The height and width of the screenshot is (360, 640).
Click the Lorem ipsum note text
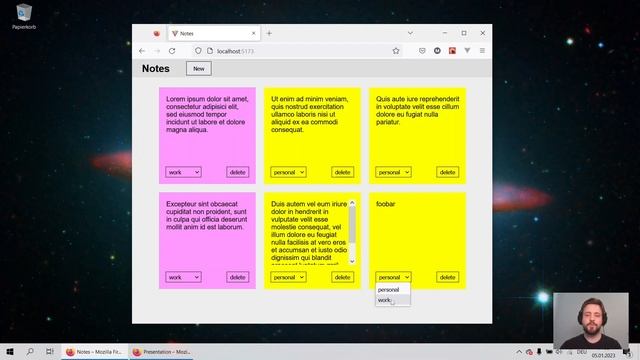(207, 114)
